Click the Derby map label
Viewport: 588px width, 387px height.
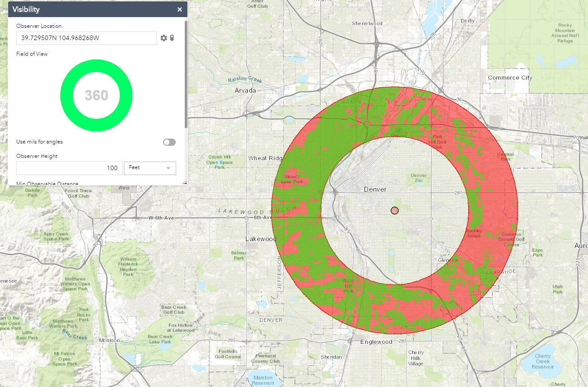468,21
